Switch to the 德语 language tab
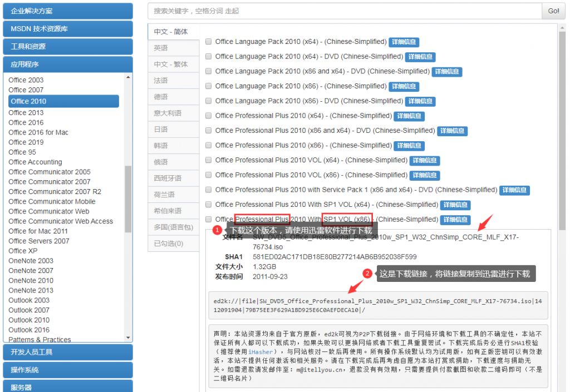The width and height of the screenshot is (570, 392). 174,97
